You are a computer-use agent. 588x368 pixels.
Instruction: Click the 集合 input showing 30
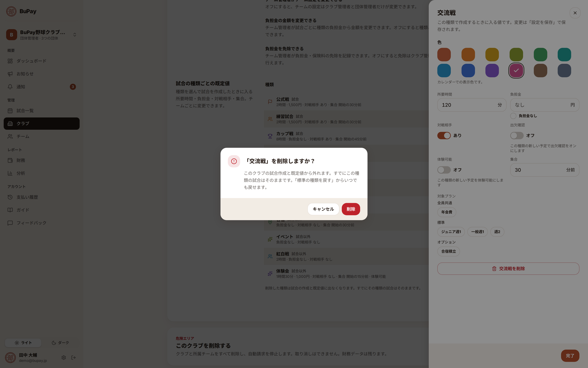tap(545, 170)
